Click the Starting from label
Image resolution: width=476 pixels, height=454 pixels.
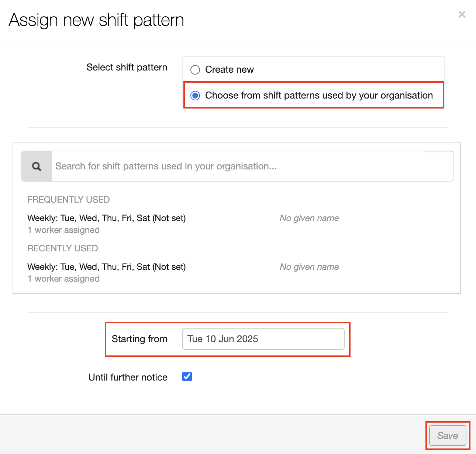click(x=139, y=339)
